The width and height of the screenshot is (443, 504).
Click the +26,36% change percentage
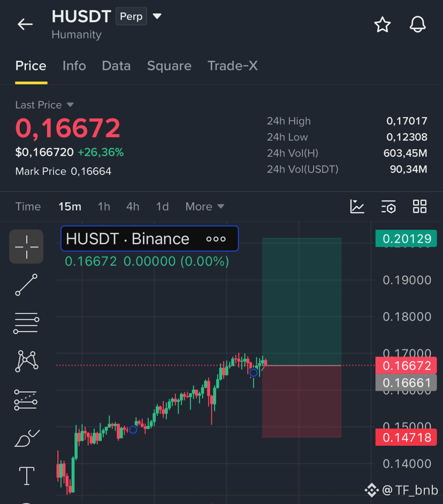101,152
